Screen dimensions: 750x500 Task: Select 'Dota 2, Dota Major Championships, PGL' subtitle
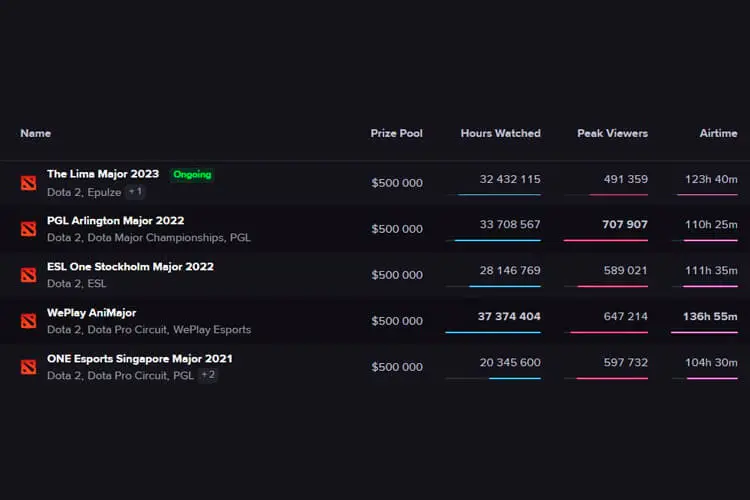tap(149, 238)
